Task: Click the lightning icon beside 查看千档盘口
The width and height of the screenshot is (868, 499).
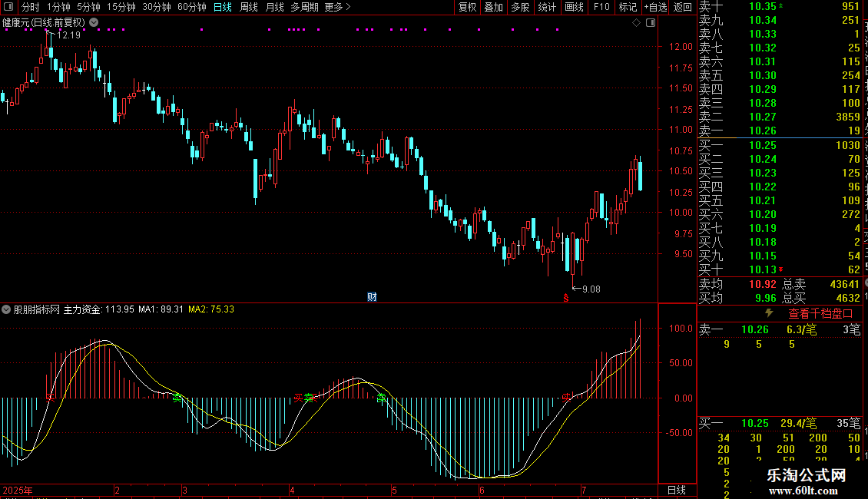Action: pos(769,313)
